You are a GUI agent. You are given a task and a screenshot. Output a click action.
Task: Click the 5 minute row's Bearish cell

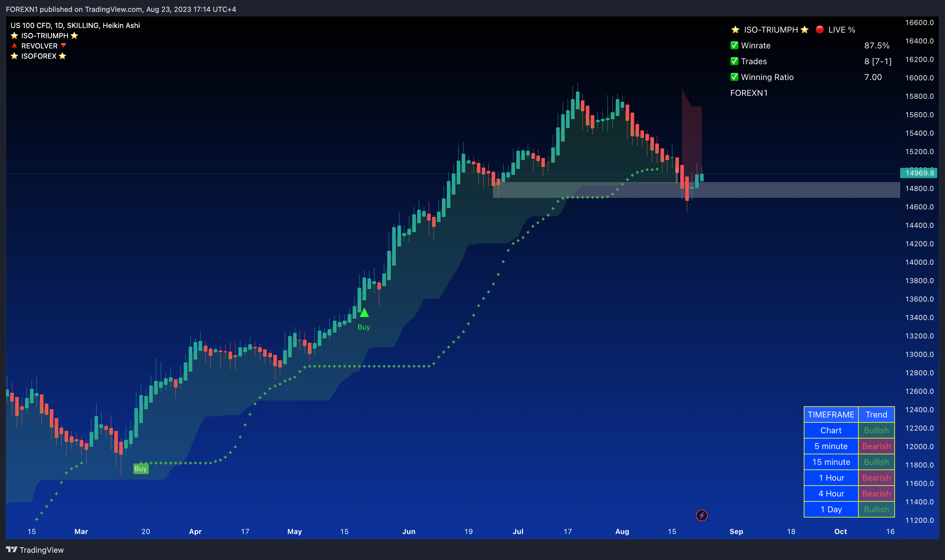tap(876, 446)
